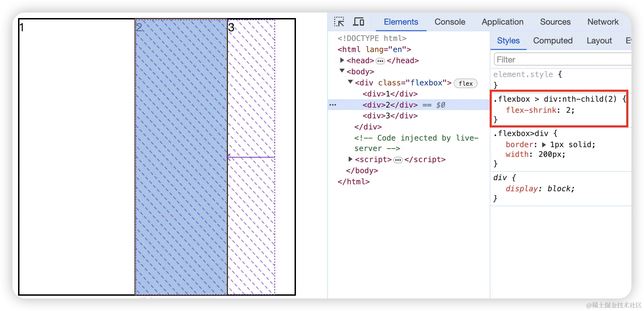Click the .flexbox>div selector text

point(521,133)
